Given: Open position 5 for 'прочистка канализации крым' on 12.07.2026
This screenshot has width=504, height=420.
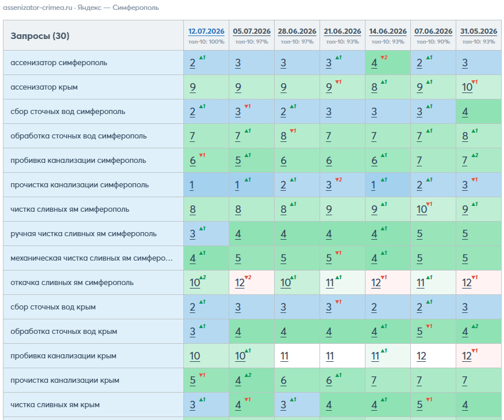Looking at the screenshot, I should click(x=193, y=380).
